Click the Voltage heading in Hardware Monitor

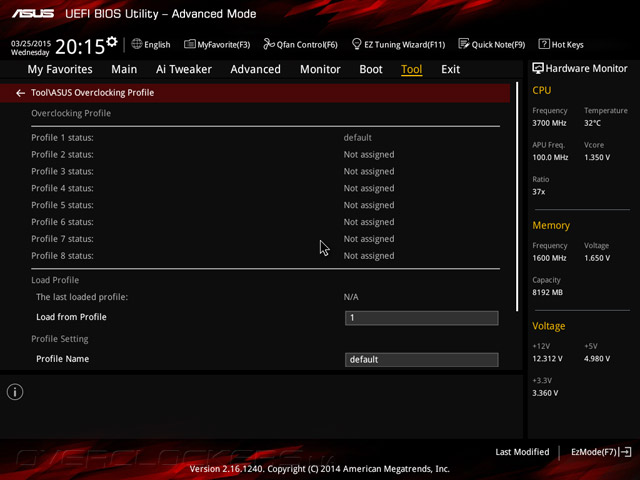[549, 326]
